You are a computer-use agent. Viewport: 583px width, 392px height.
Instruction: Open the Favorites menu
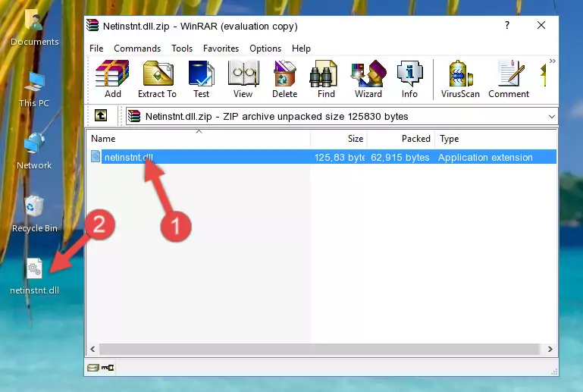pyautogui.click(x=221, y=49)
